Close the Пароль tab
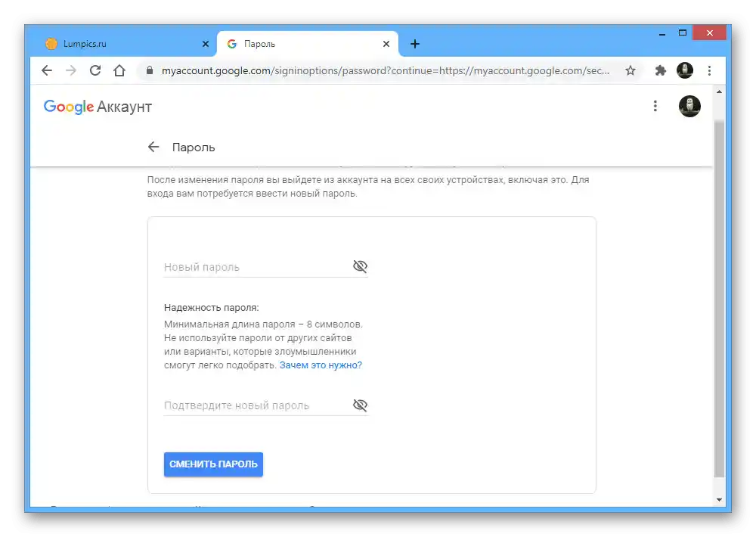The height and width of the screenshot is (537, 756). [386, 44]
